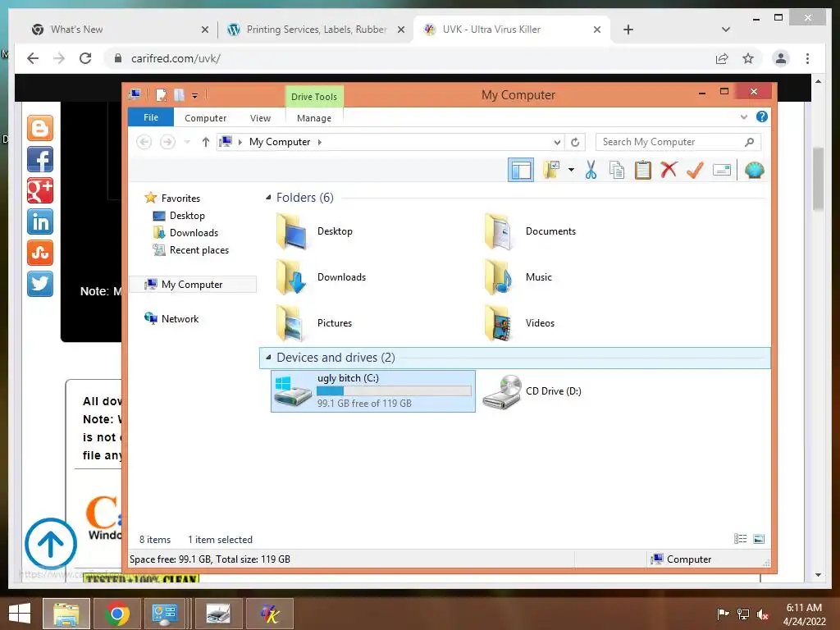Open the Computer ribbon tab
Image resolution: width=840 pixels, height=630 pixels.
click(206, 118)
